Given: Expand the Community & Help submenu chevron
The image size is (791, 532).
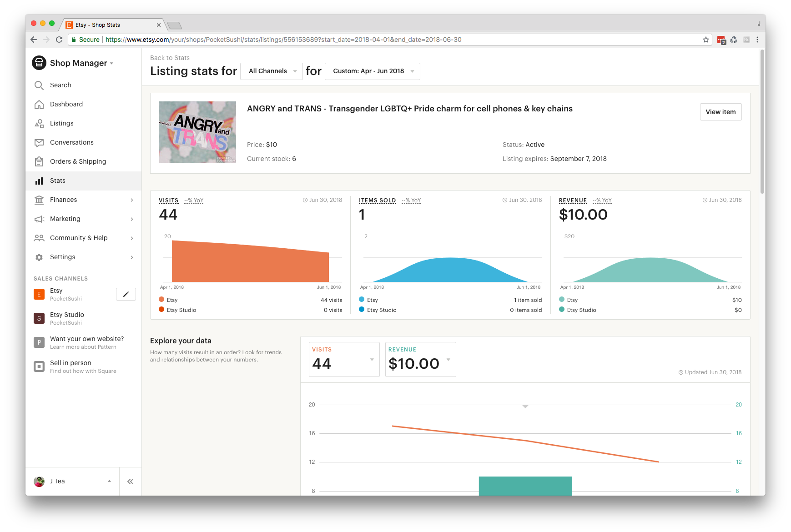Looking at the screenshot, I should click(132, 238).
